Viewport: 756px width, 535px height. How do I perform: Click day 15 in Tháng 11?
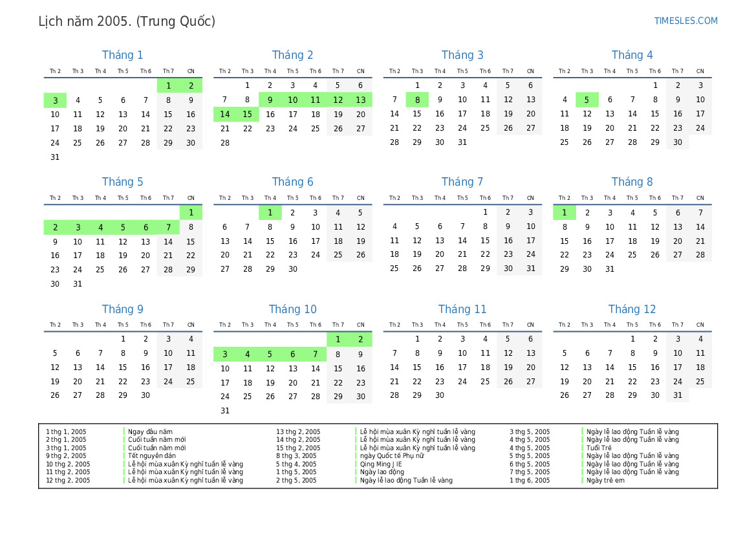(x=417, y=367)
